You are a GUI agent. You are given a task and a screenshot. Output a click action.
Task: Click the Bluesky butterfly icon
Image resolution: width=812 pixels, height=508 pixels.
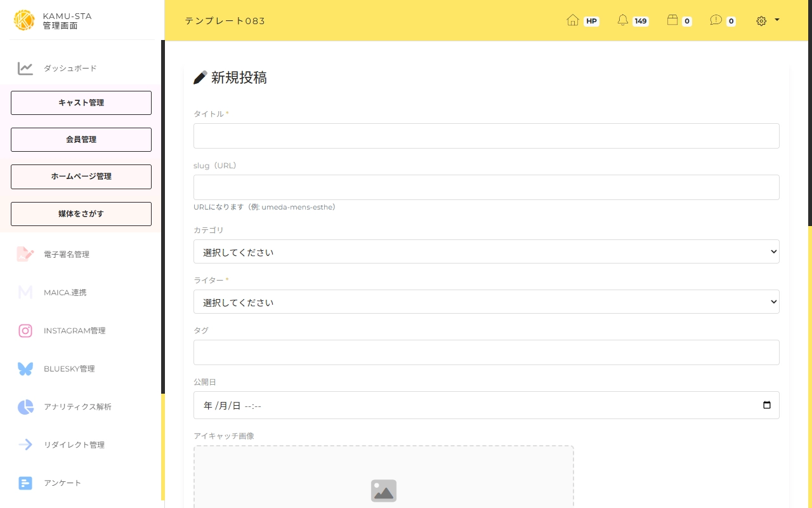point(25,368)
